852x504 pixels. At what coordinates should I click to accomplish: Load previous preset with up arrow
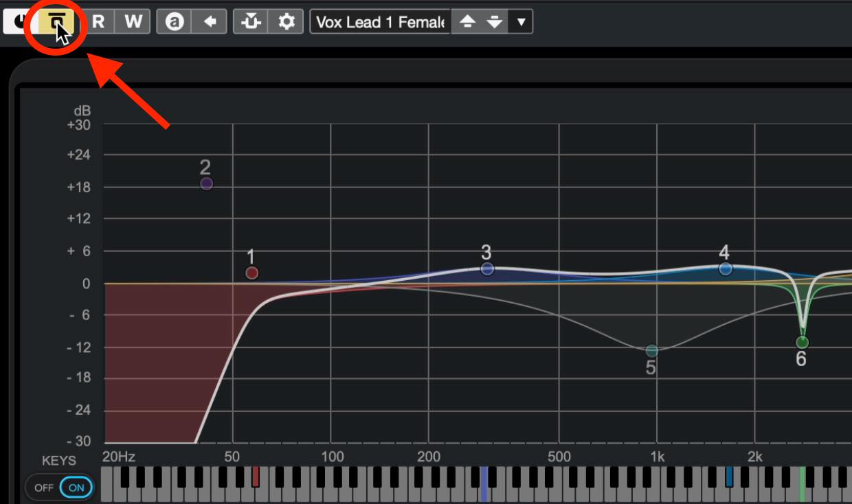click(x=467, y=21)
